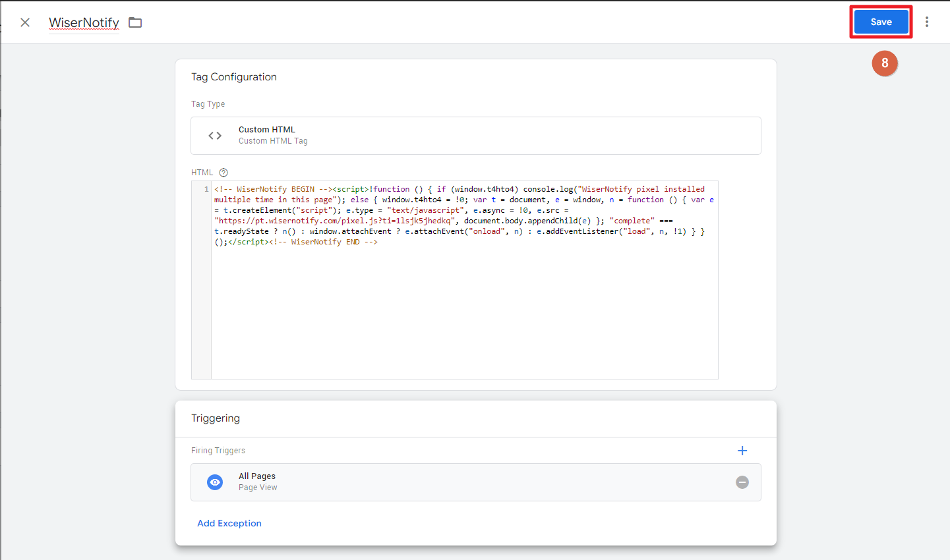Remove the All Pages trigger
Viewport: 950px width, 560px height.
[742, 482]
